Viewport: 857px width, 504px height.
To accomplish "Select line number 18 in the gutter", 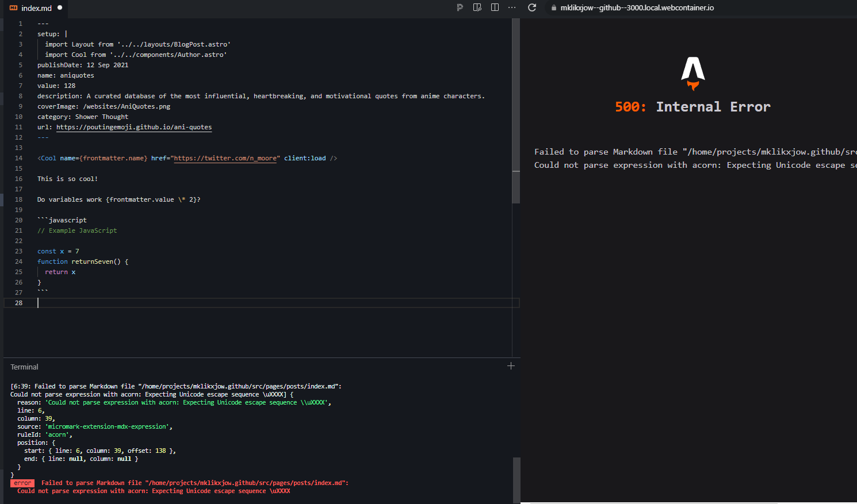I will [18, 199].
